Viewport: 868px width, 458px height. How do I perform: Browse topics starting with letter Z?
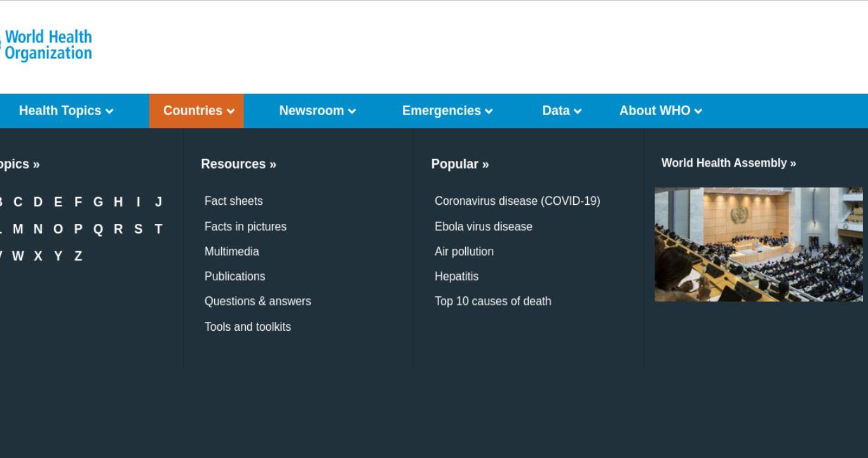(x=78, y=256)
